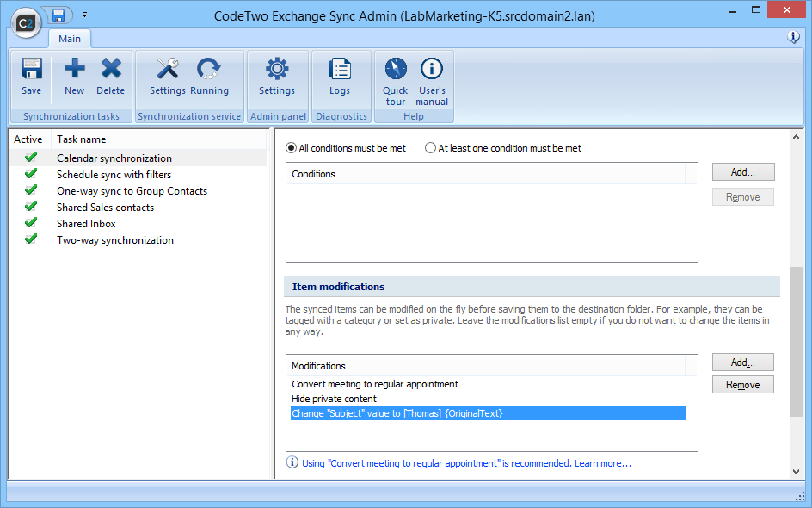Click the Save ribbon button

pos(31,77)
